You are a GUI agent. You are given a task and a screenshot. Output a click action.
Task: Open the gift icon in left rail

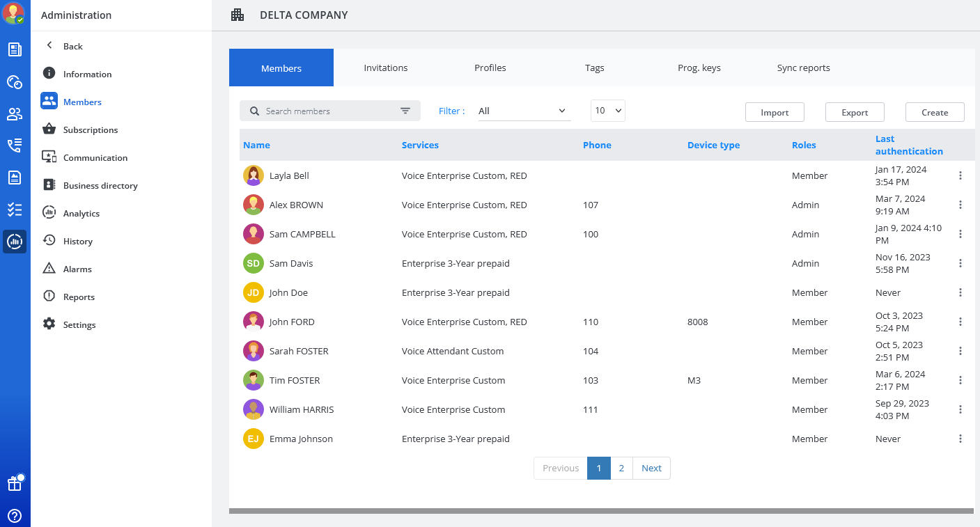15,484
